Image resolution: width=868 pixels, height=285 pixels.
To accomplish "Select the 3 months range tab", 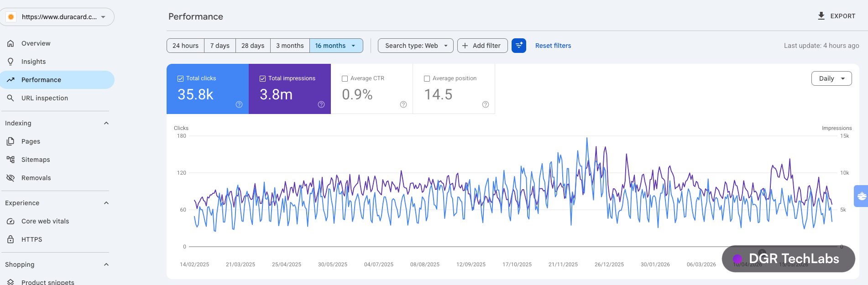I will 290,46.
